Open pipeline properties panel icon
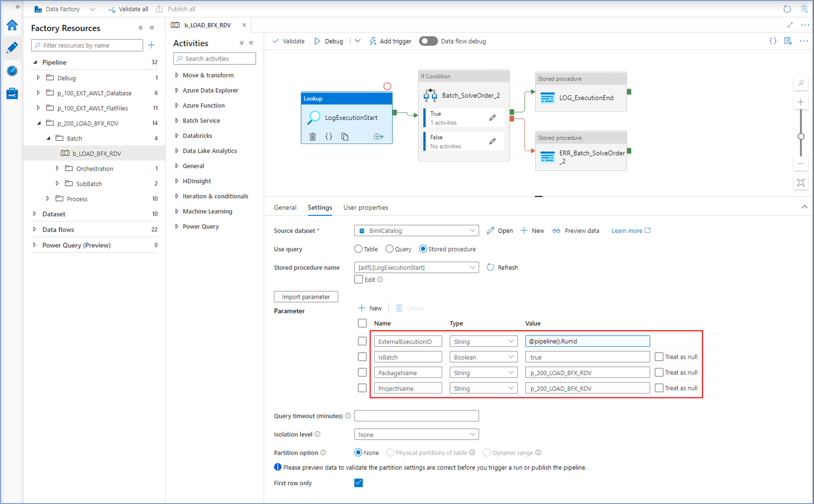This screenshot has height=504, width=814. coord(788,41)
